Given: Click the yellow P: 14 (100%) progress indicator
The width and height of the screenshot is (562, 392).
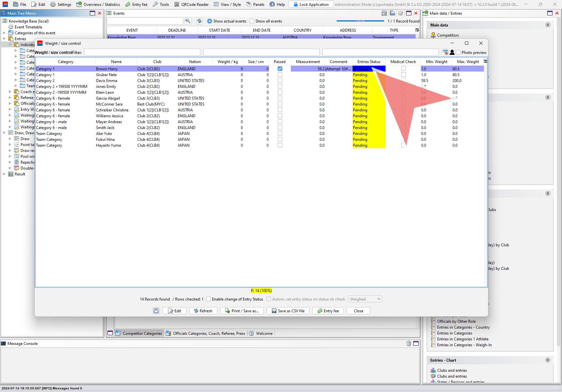Looking at the screenshot, I should pos(261,290).
